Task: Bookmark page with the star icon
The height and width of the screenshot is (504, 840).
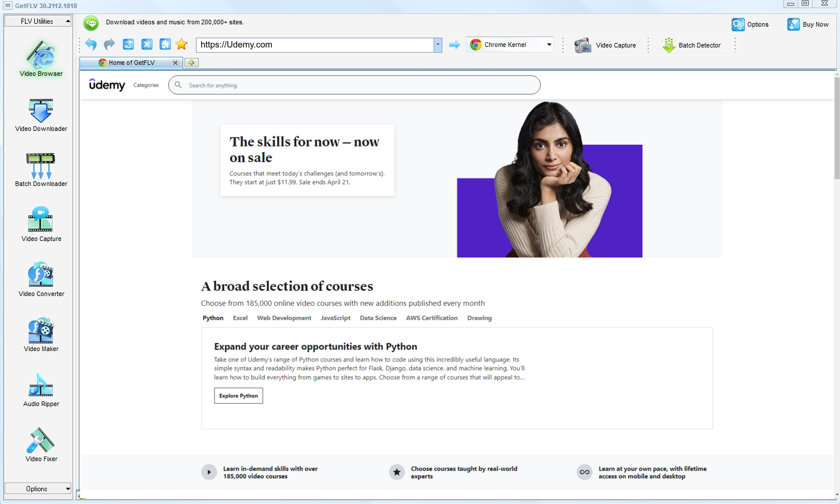Action: [x=182, y=45]
